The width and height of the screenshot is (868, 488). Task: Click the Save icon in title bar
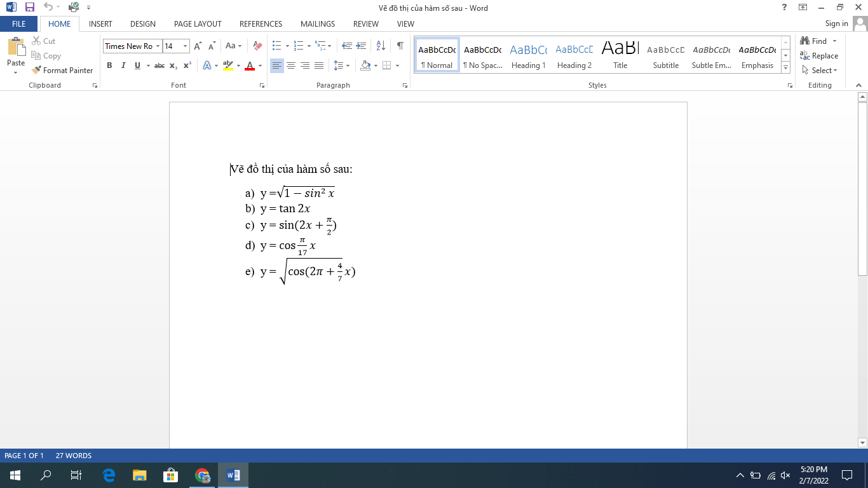click(x=29, y=8)
